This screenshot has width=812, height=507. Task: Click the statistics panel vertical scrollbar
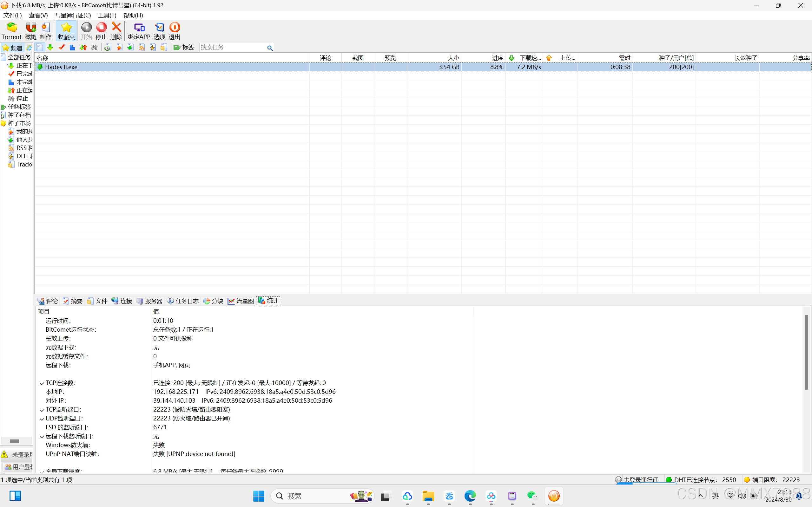coord(806,352)
